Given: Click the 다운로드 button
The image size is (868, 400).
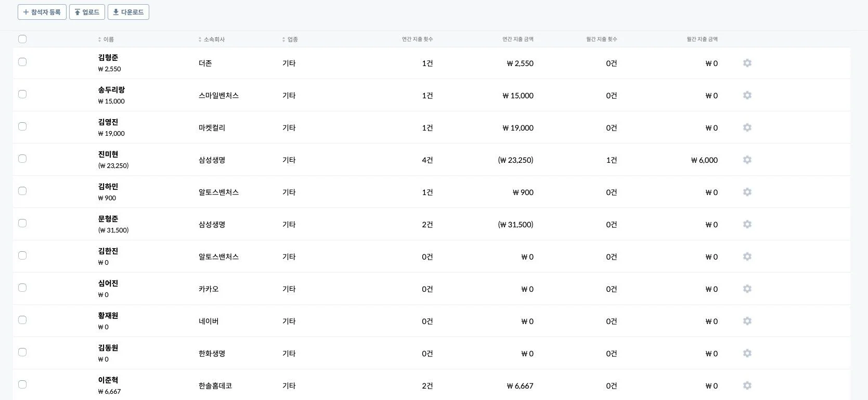Looking at the screenshot, I should [x=128, y=12].
